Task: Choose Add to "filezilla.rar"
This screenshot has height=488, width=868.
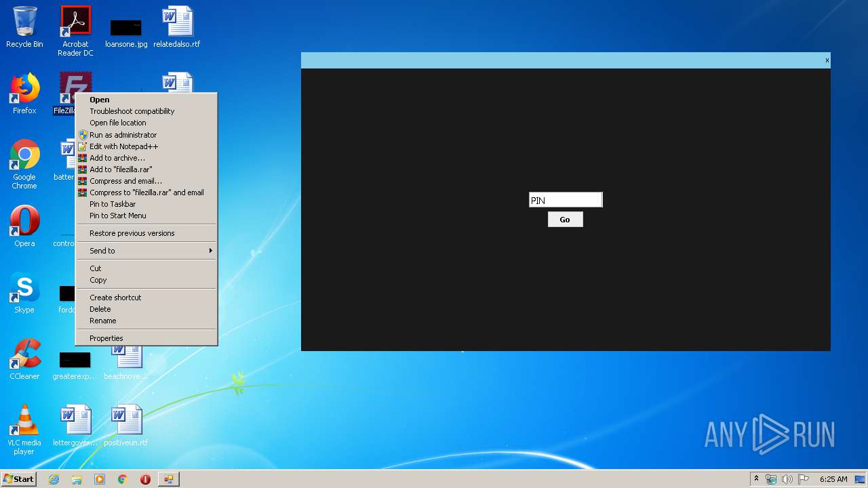Action: [146, 169]
